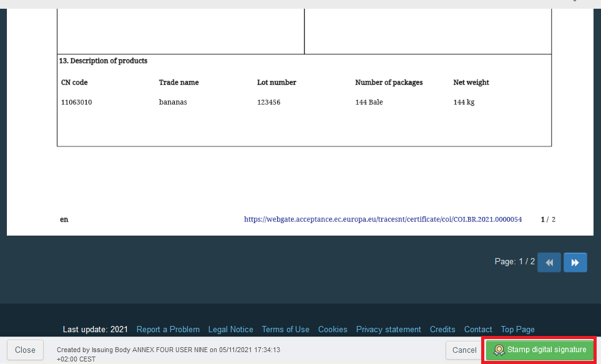601x364 pixels.
Task: Open the Legal Notice link
Action: coord(230,330)
